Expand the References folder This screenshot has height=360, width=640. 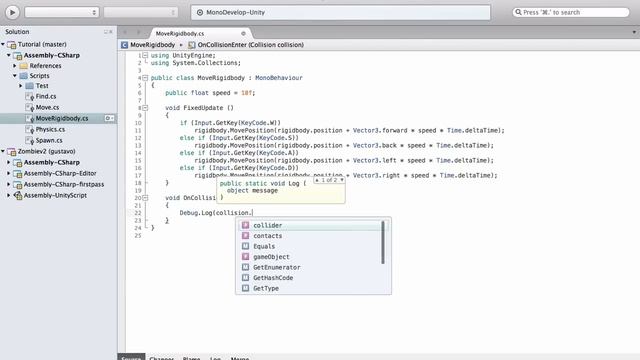pyautogui.click(x=15, y=66)
